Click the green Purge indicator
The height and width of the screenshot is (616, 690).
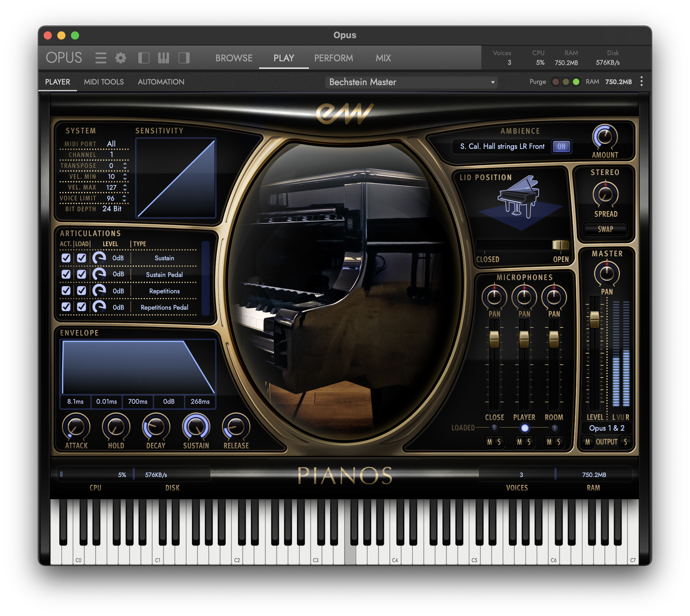point(576,82)
